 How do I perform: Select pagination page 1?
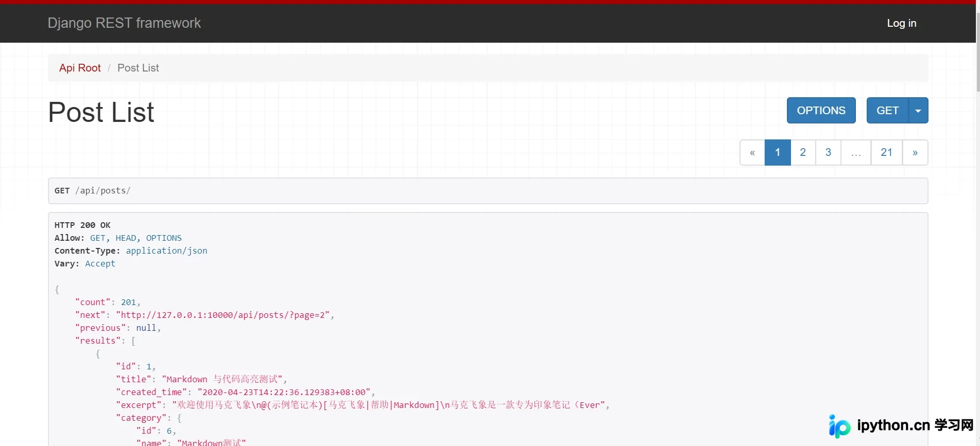[778, 153]
